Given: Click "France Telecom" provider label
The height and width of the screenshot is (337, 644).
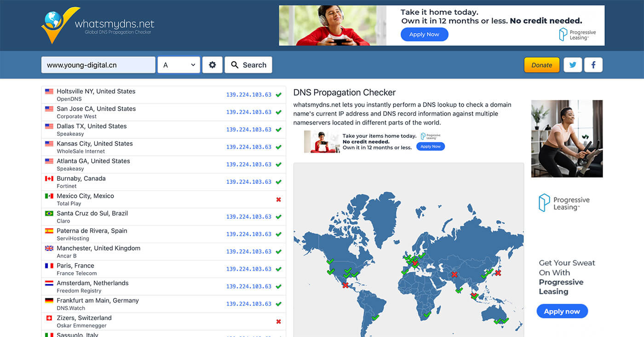Looking at the screenshot, I should (77, 273).
